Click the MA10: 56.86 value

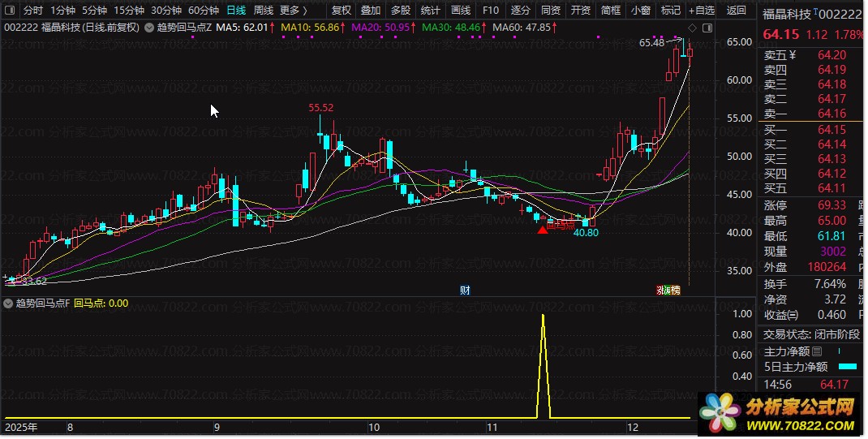point(310,28)
